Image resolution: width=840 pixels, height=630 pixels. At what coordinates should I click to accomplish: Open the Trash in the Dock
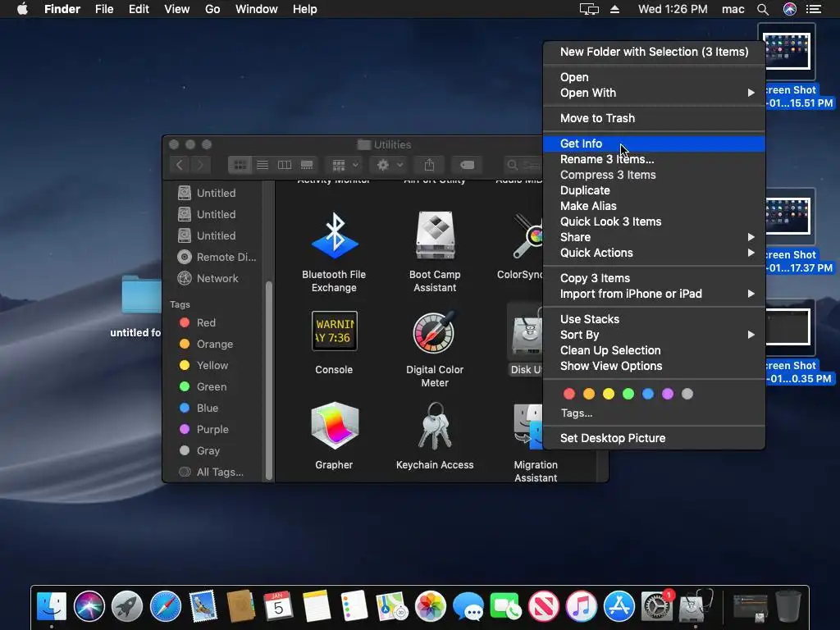point(788,606)
